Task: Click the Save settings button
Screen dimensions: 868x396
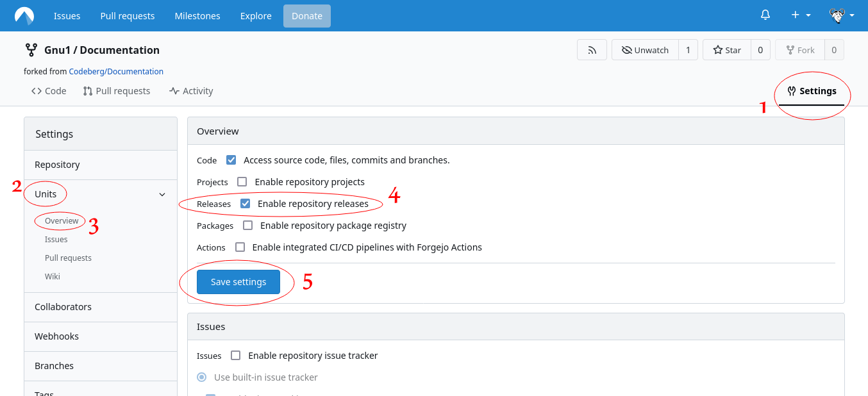Action: 237,281
